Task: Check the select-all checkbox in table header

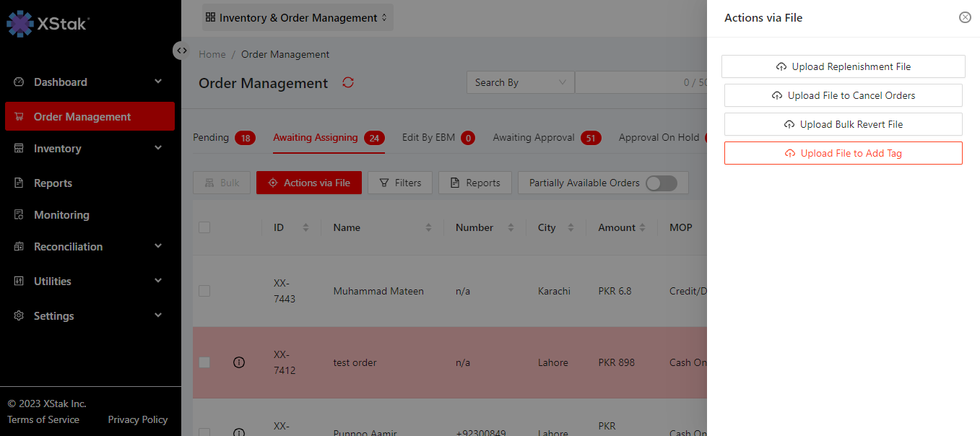Action: 204,227
